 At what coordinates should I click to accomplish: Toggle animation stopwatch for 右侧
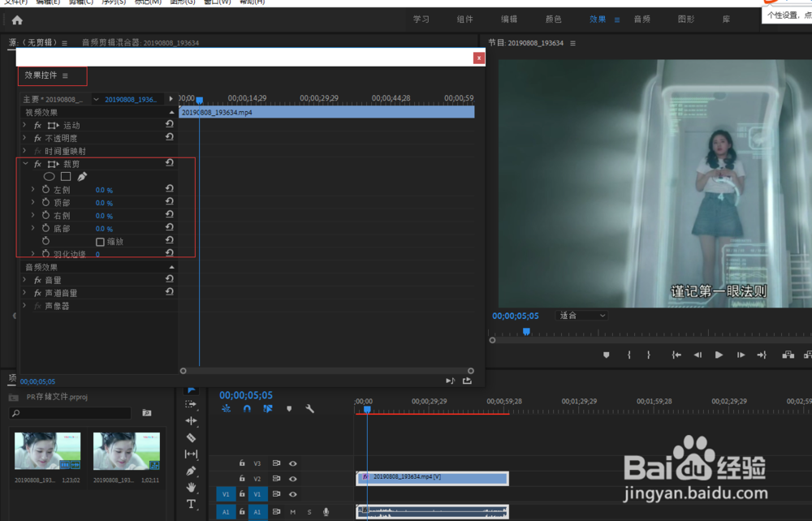point(46,215)
